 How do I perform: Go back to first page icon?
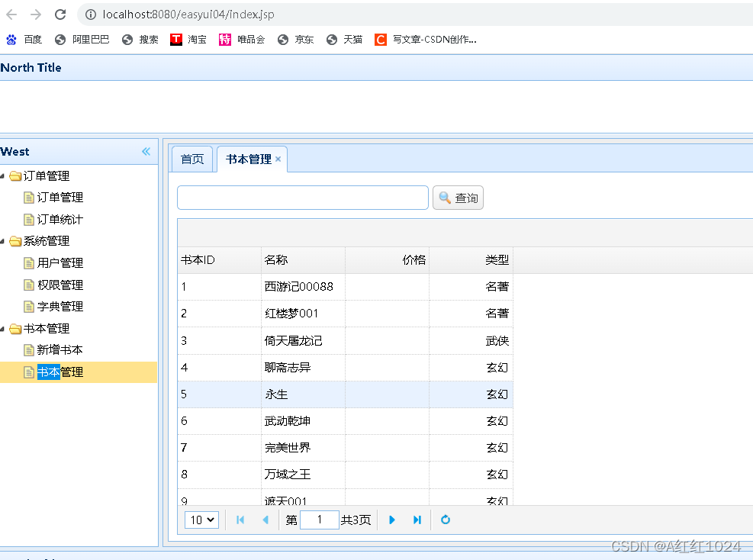[240, 520]
